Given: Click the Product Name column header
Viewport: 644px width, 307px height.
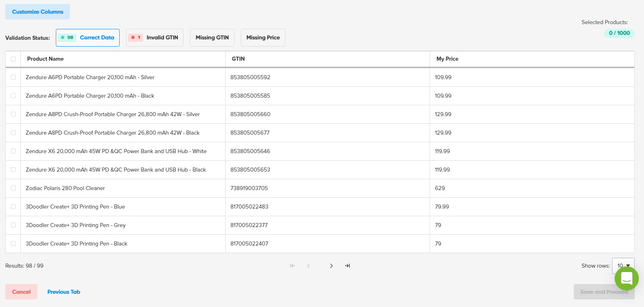Looking at the screenshot, I should coord(45,59).
